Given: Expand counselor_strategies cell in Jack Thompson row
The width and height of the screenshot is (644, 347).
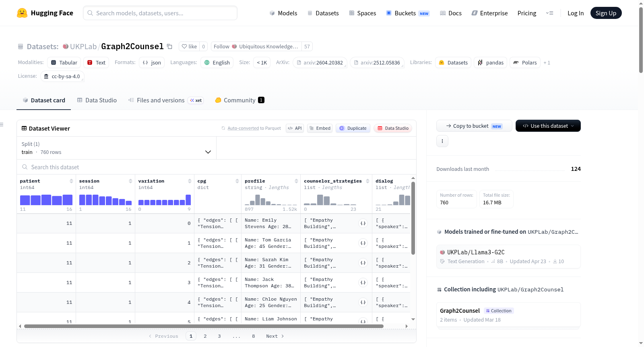Looking at the screenshot, I should 363,283.
